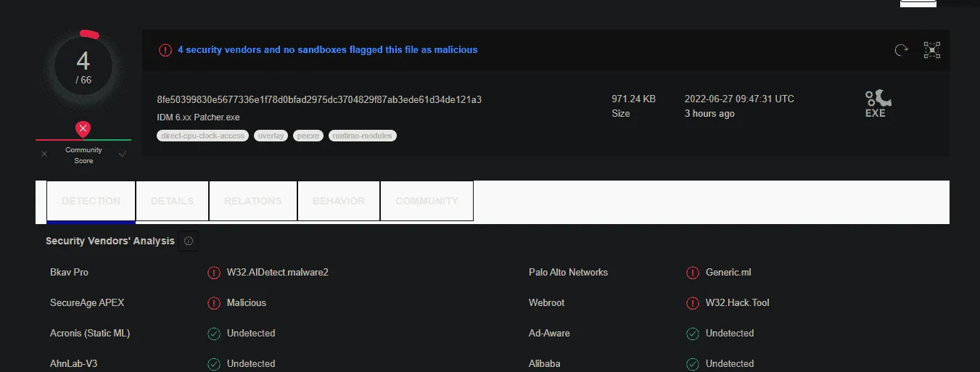The image size is (980, 372).
Task: Click the Webroot warning icon
Action: click(693, 303)
